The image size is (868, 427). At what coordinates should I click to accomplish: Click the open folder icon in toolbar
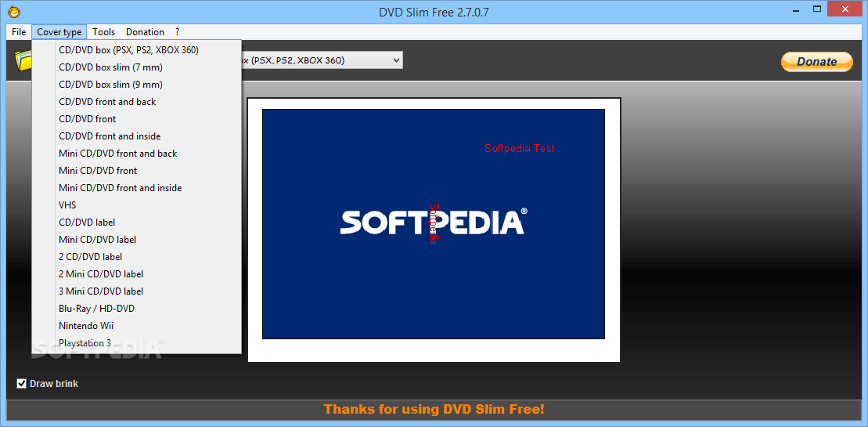pos(23,60)
